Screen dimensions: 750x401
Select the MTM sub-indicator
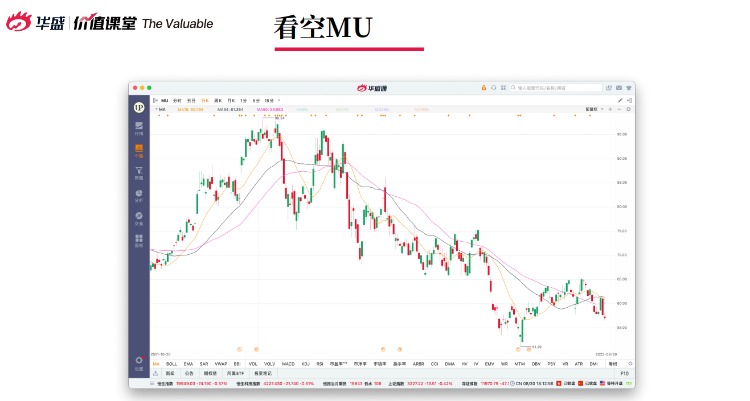click(519, 364)
